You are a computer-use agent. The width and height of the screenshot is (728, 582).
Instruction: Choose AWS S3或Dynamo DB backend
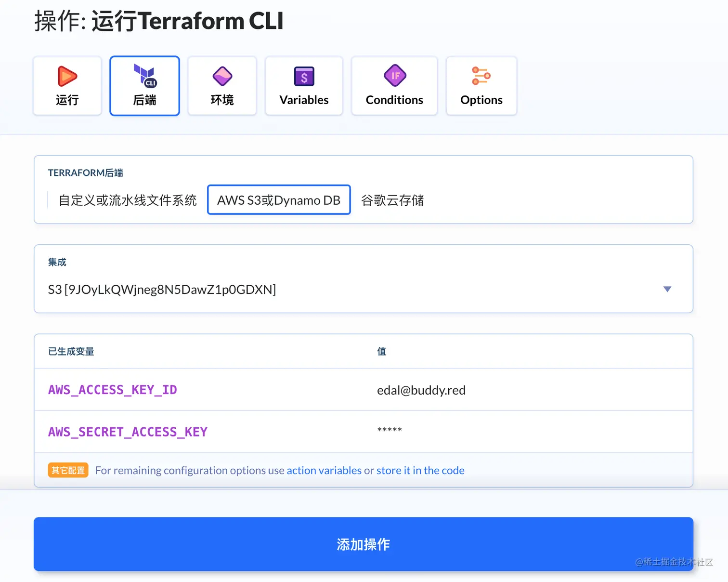[x=279, y=199]
